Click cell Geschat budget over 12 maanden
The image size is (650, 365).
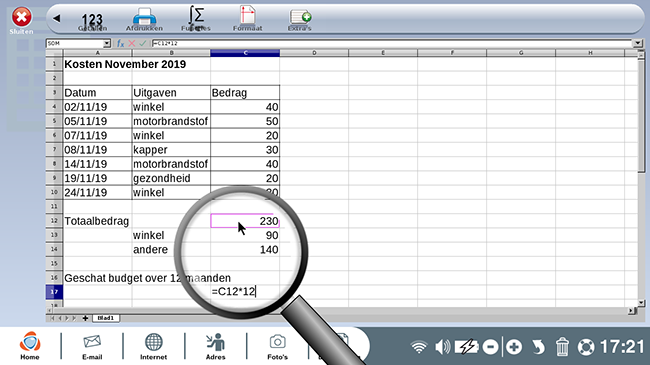click(148, 278)
